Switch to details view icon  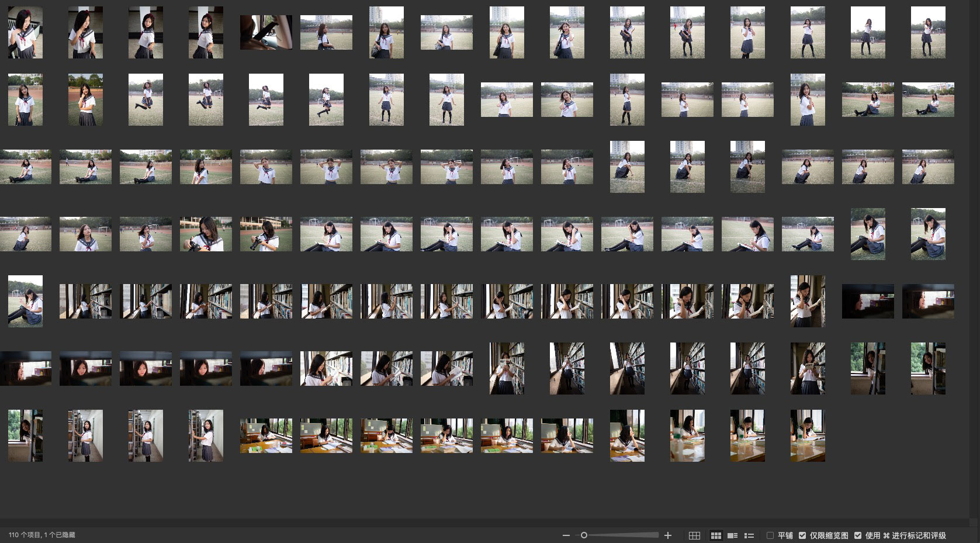(x=732, y=535)
